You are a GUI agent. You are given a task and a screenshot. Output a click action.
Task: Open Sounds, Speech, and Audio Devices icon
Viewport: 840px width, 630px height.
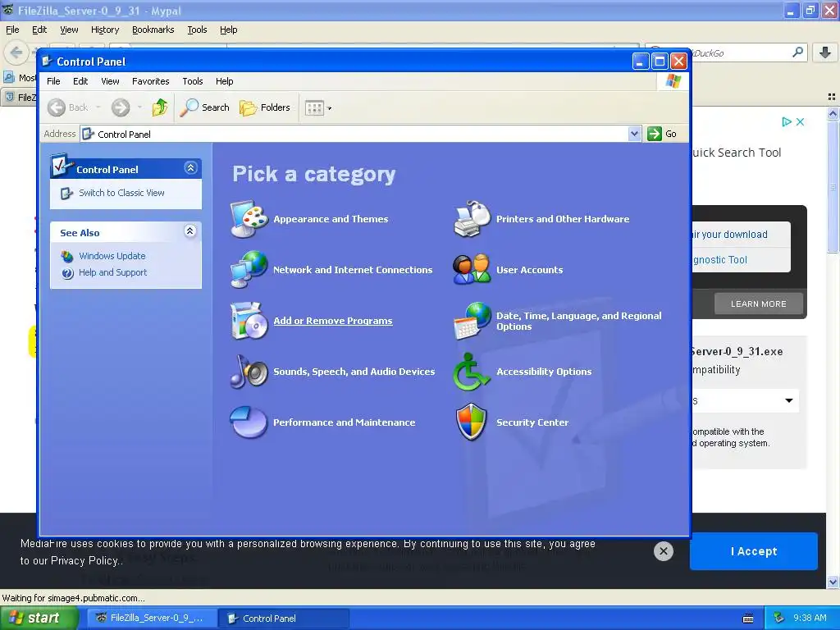point(249,372)
